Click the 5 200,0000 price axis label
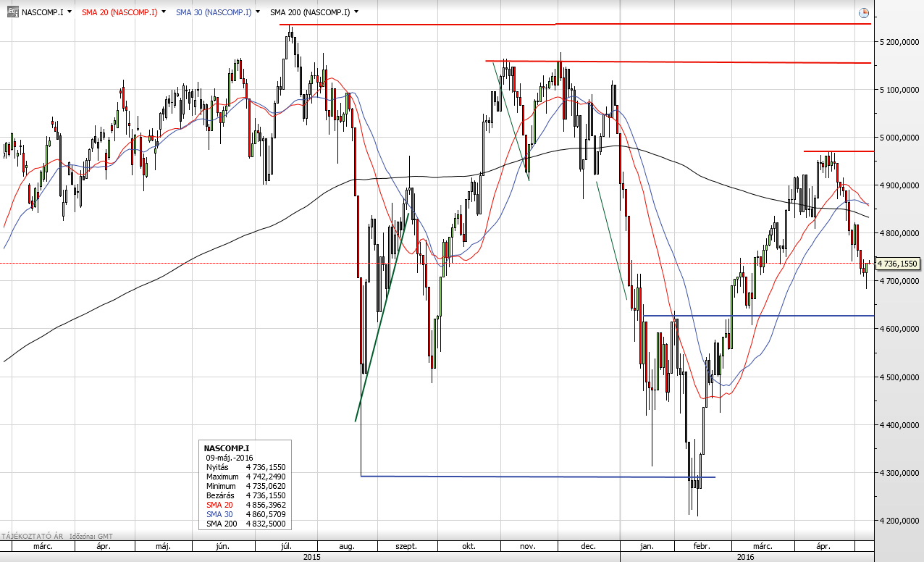The height and width of the screenshot is (562, 924). [x=899, y=42]
